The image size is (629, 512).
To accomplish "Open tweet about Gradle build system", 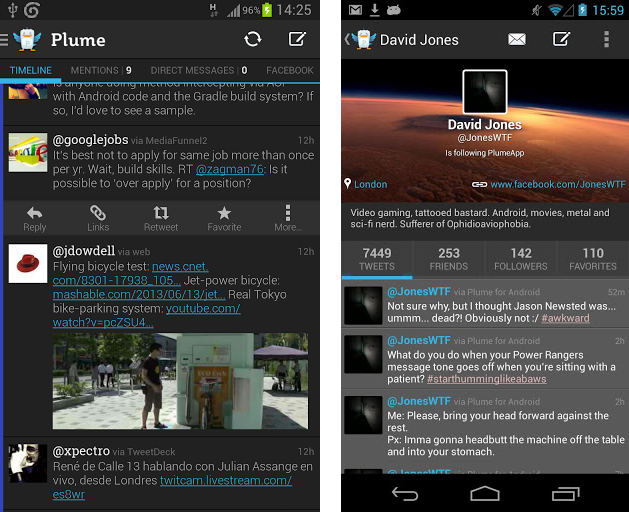I will click(161, 104).
